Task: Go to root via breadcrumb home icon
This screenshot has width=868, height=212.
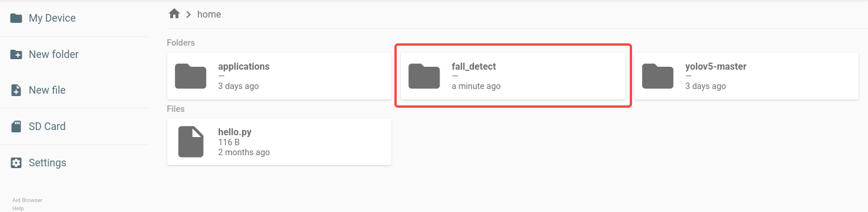Action: pos(173,13)
